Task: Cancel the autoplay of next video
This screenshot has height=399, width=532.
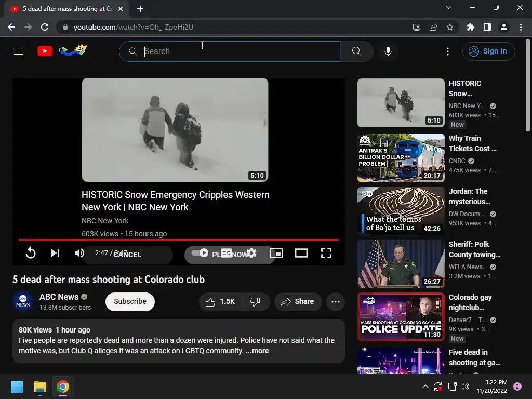Action: (127, 255)
